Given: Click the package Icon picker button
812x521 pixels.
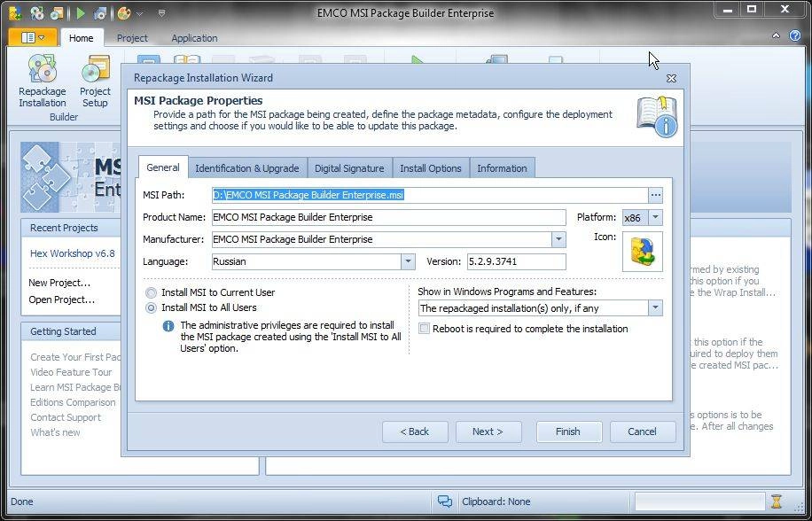Looking at the screenshot, I should (x=642, y=252).
